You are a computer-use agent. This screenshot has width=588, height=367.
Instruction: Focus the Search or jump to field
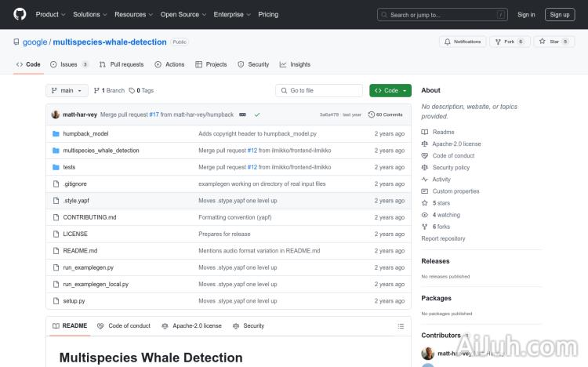pyautogui.click(x=442, y=15)
